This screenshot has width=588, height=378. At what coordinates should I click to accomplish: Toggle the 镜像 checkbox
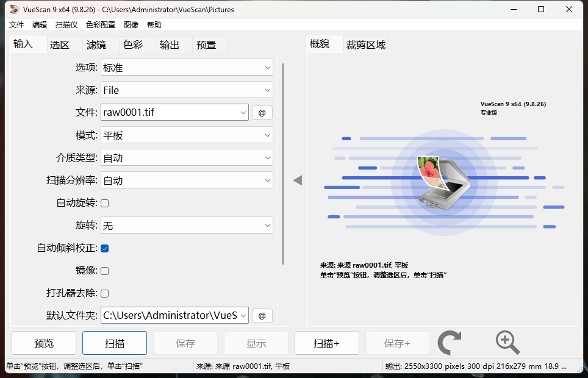tap(105, 271)
